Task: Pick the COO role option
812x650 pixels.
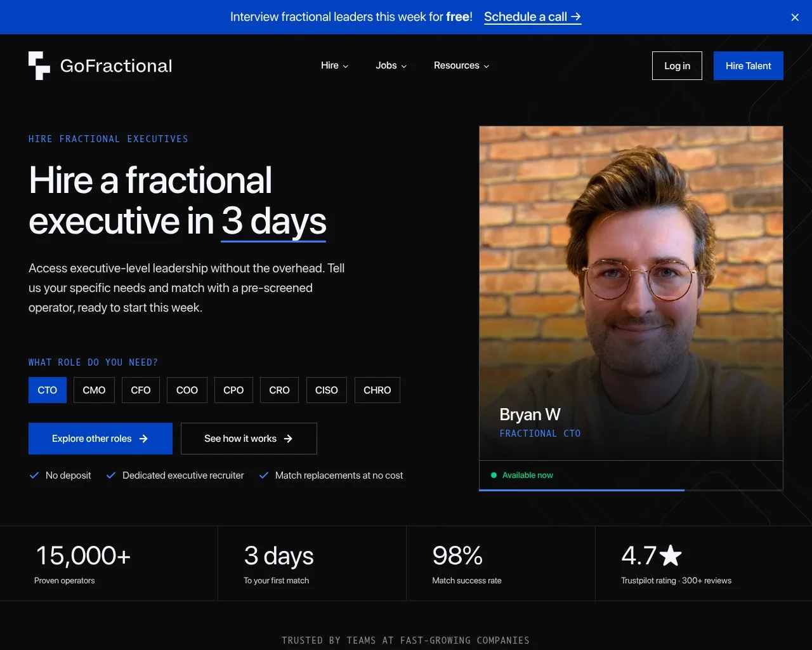Action: [x=187, y=390]
